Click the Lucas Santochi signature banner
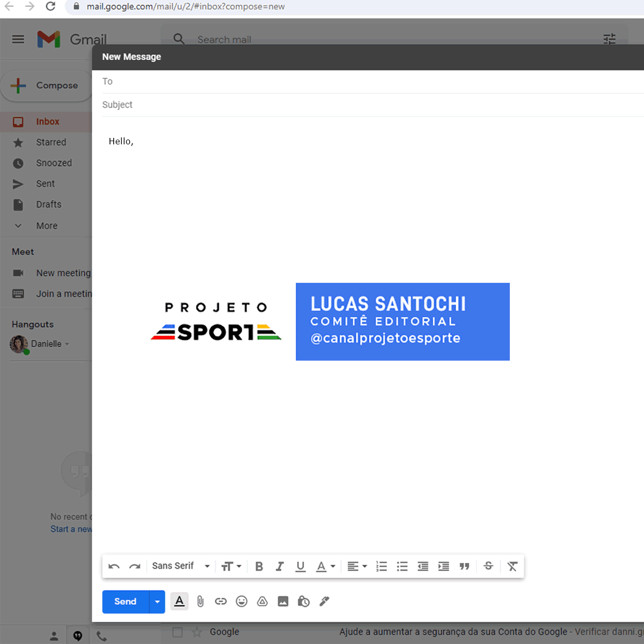The width and height of the screenshot is (644, 644). pos(402,322)
